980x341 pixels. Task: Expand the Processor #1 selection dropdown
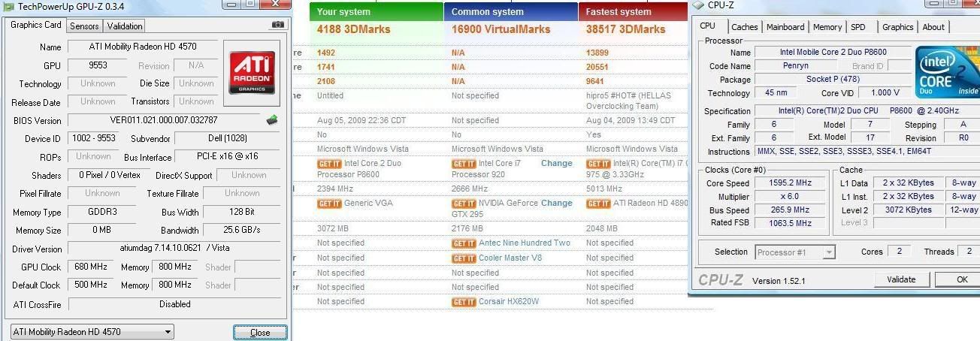[795, 252]
